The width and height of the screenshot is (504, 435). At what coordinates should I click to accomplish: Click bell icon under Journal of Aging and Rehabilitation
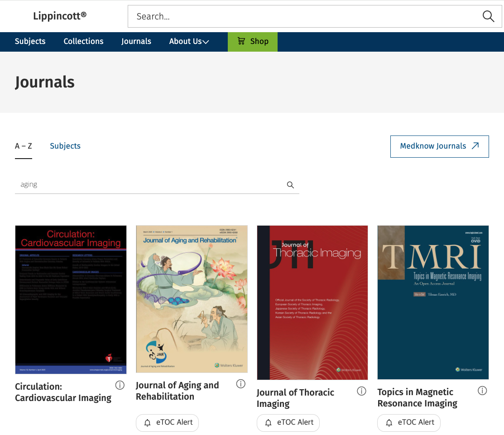pyautogui.click(x=148, y=423)
